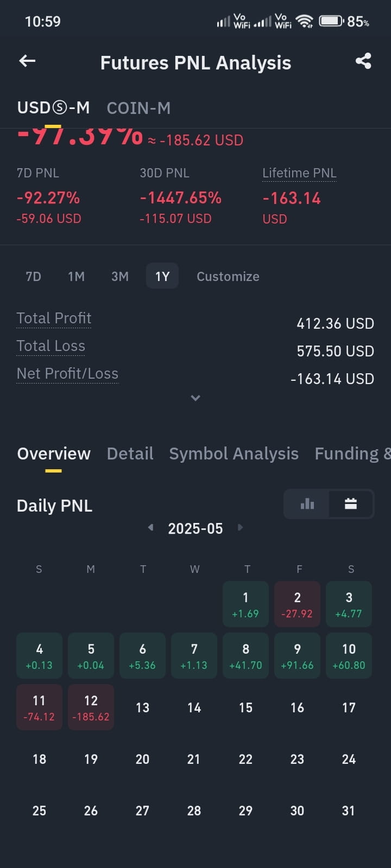
Task: Select the 3M time range
Action: 119,276
